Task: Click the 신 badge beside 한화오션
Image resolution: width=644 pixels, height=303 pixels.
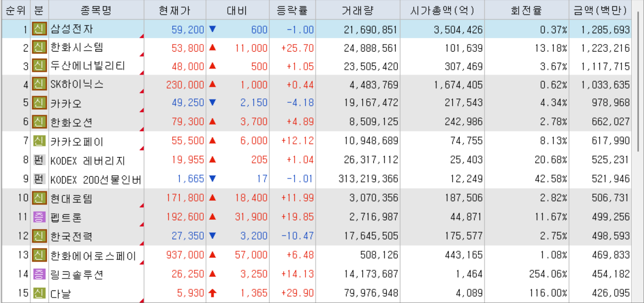Action: coord(39,122)
